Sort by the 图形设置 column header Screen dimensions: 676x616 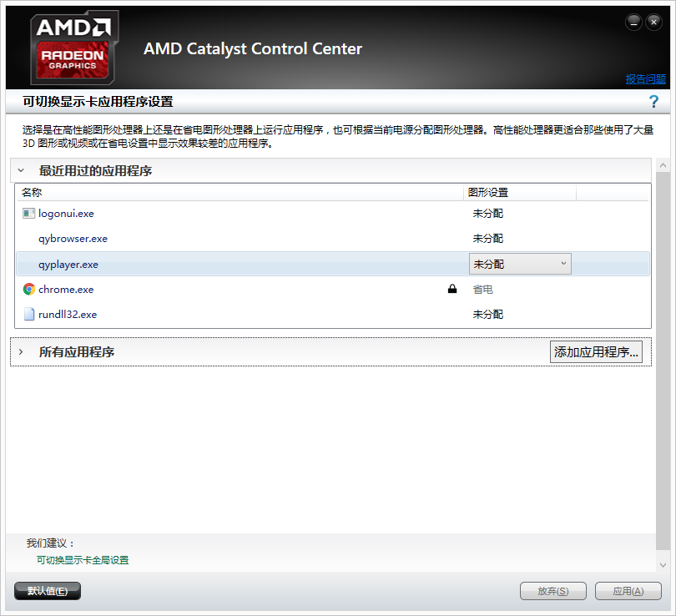click(519, 192)
